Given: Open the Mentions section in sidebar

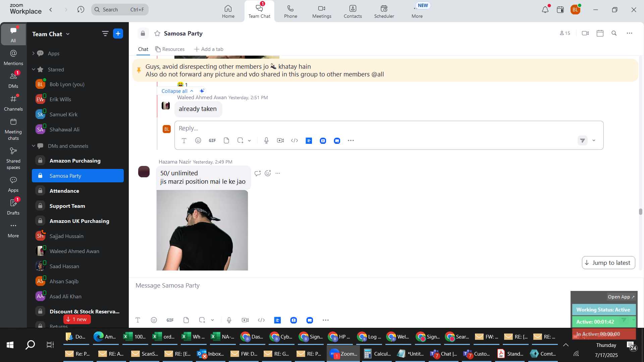Looking at the screenshot, I should 13,58.
